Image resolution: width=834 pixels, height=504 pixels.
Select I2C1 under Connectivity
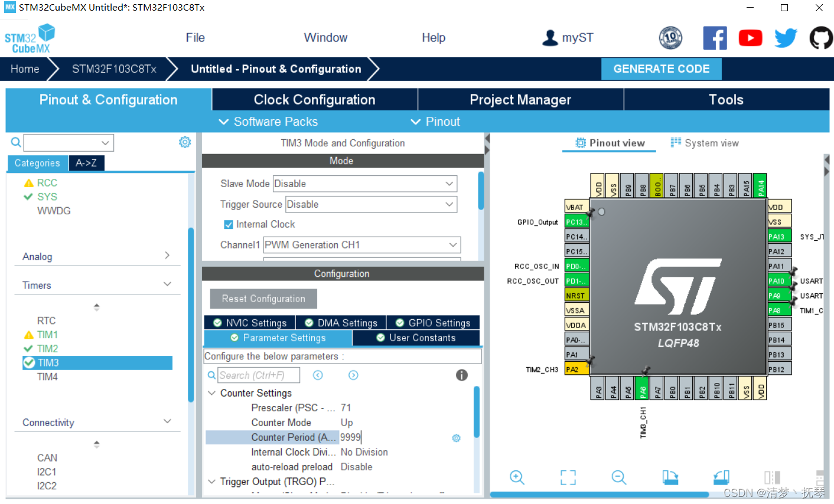[x=47, y=472]
